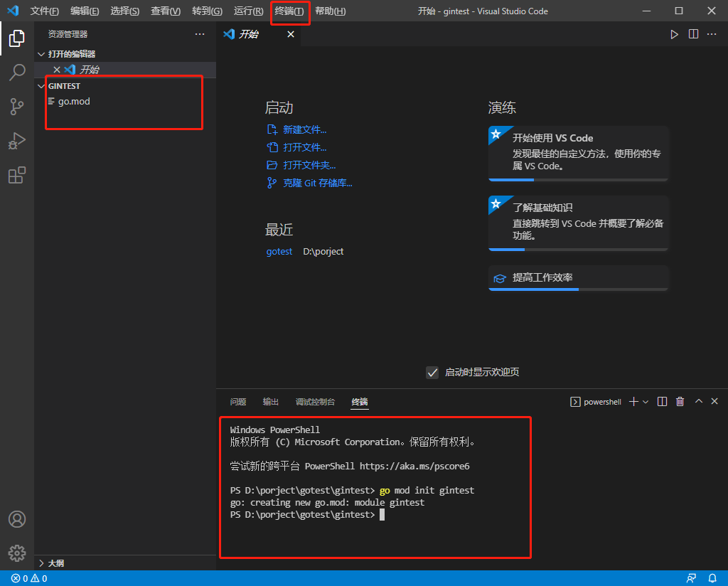Close the 开始 editor tab
The width and height of the screenshot is (728, 586).
pyautogui.click(x=291, y=34)
